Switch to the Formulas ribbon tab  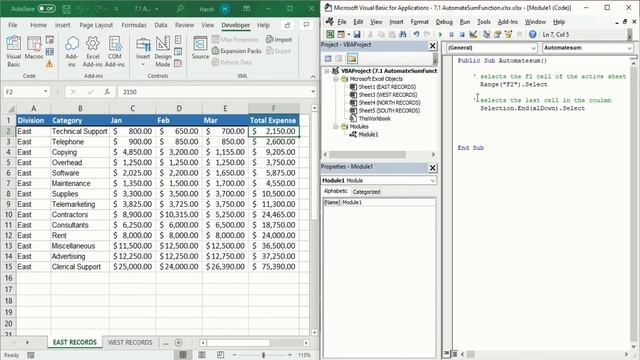click(133, 25)
